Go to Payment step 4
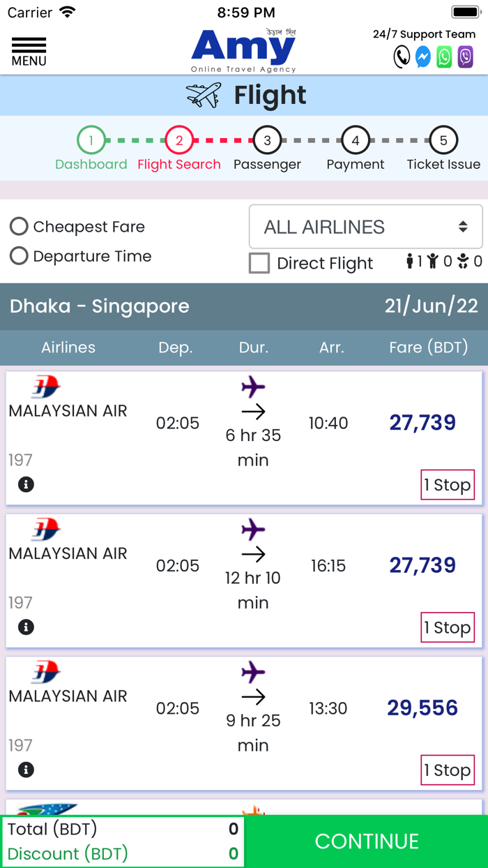Image resolution: width=488 pixels, height=868 pixels. pyautogui.click(x=355, y=141)
